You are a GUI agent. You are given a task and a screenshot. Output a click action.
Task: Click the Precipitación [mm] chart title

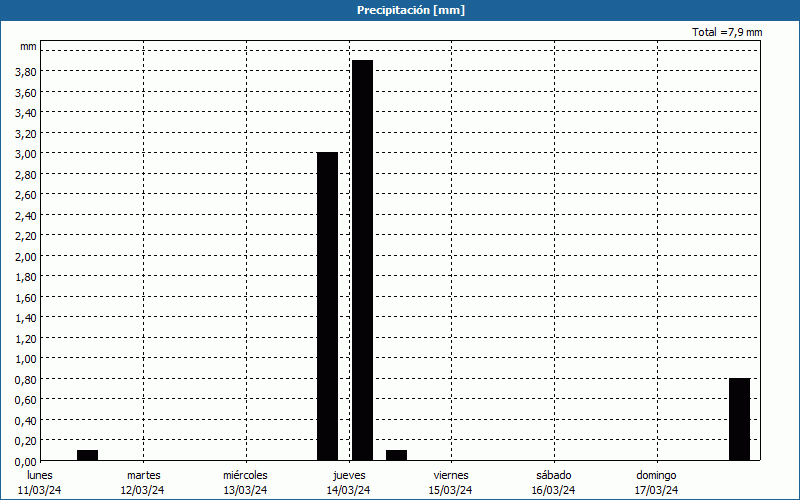(411, 10)
